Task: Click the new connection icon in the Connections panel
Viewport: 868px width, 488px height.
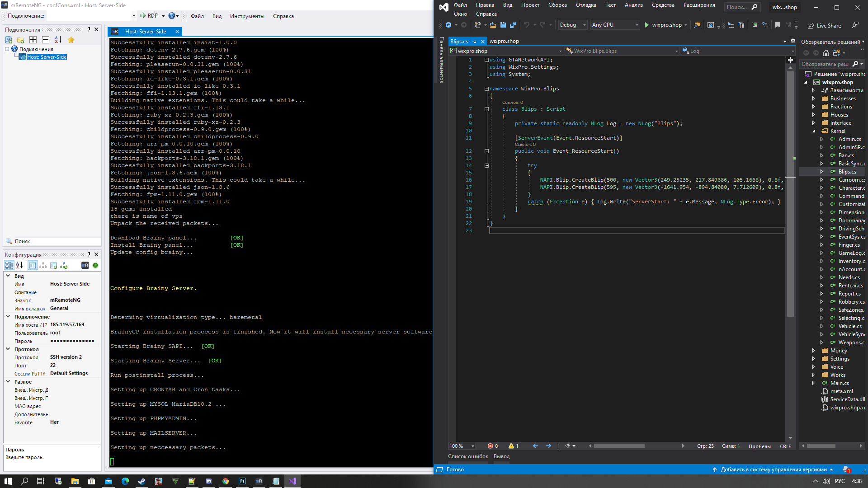Action: point(9,40)
